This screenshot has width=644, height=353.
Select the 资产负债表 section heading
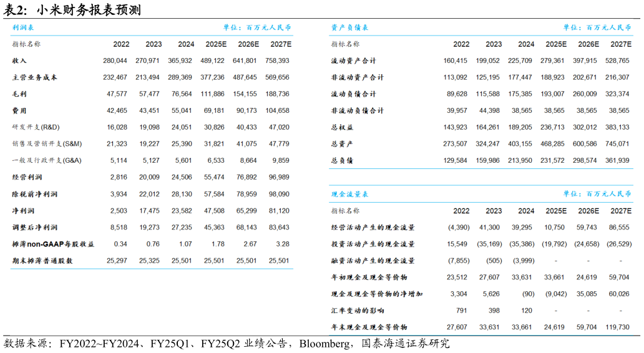pos(349,27)
